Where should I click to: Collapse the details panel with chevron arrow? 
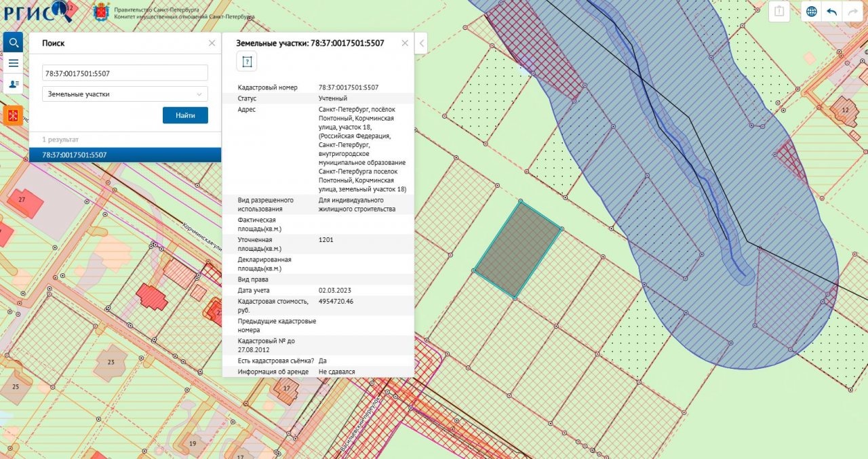pyautogui.click(x=421, y=43)
